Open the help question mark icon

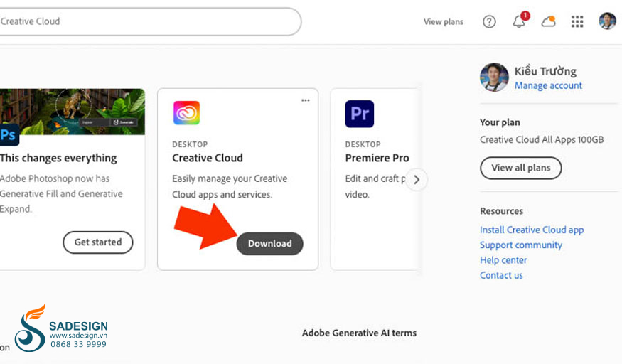(x=489, y=21)
